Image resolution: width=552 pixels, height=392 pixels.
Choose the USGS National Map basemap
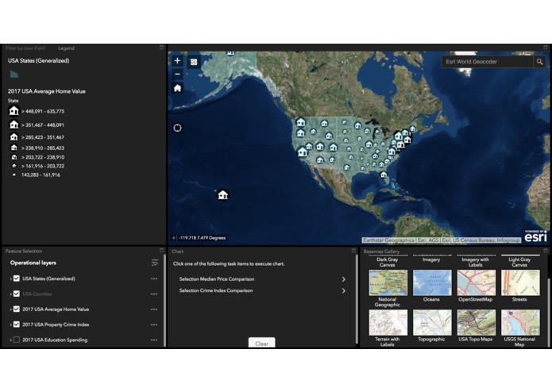(x=519, y=328)
